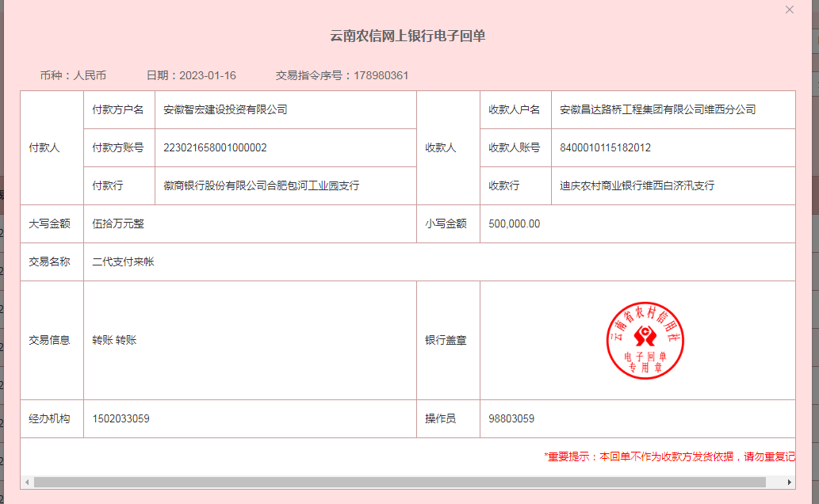Select the date 2023-01-16 text
The height and width of the screenshot is (504, 819).
207,75
